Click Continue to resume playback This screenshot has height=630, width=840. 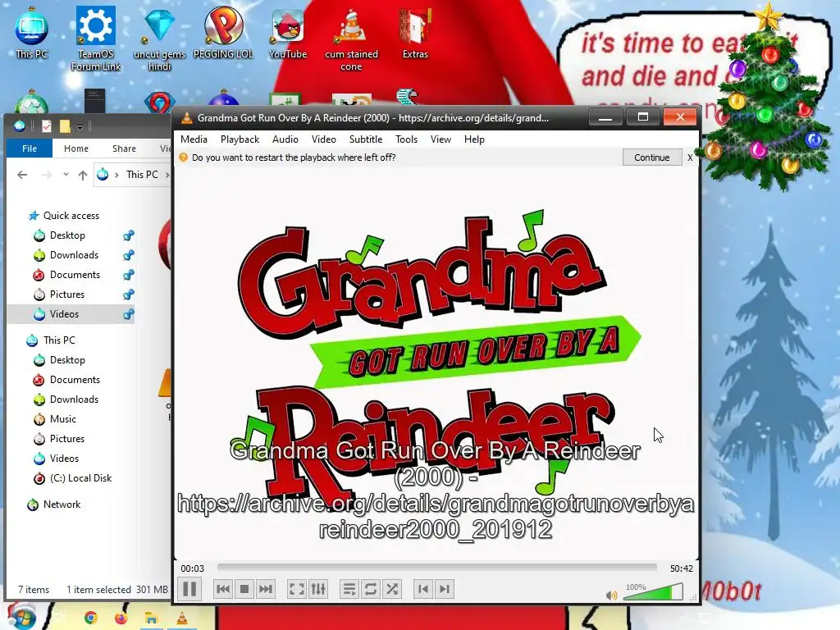pos(652,157)
